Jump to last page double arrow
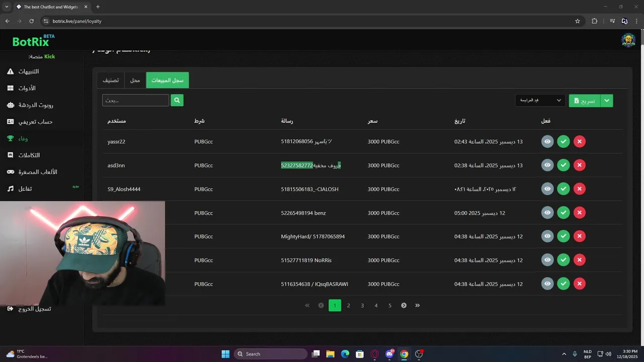This screenshot has width=644, height=362. [x=418, y=305]
